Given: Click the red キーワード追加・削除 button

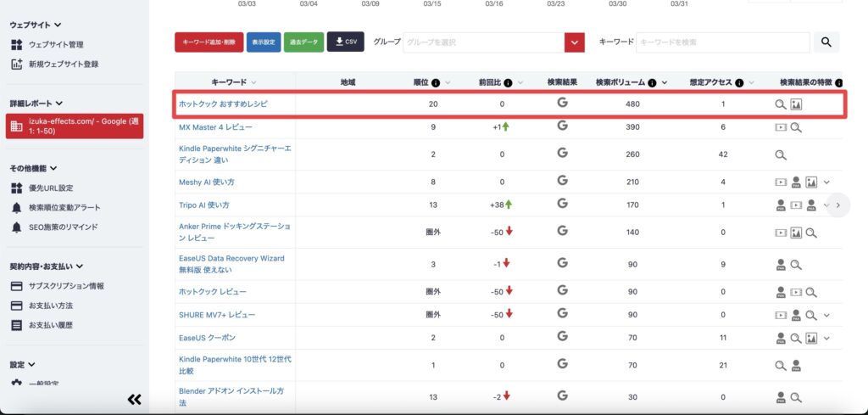Looking at the screenshot, I should [x=208, y=42].
